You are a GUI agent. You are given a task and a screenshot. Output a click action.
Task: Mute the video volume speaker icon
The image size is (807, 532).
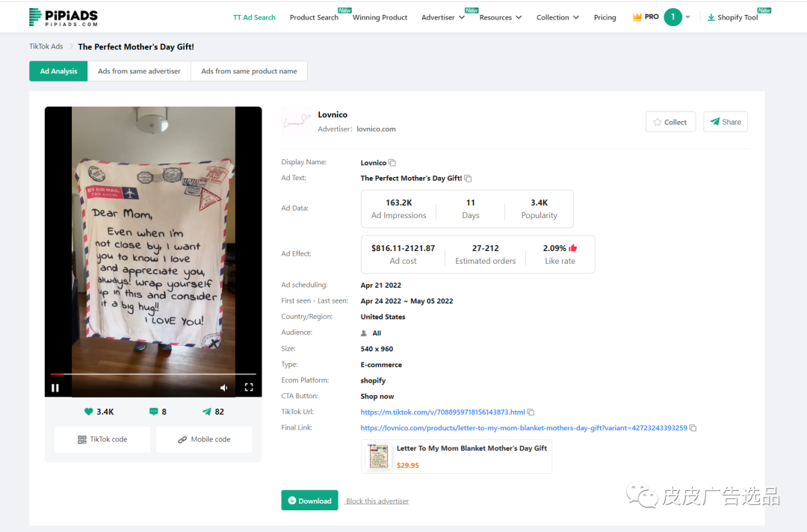pos(223,388)
